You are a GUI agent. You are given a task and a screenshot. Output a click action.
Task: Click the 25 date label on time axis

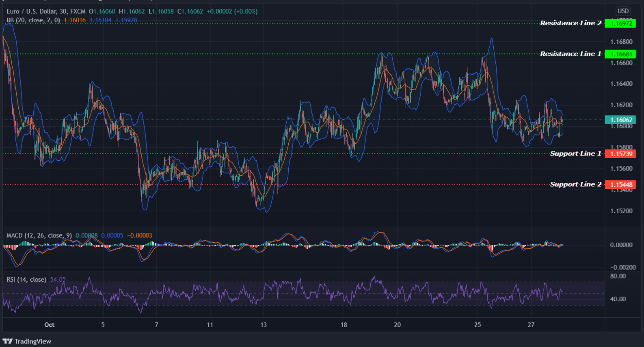pos(478,325)
